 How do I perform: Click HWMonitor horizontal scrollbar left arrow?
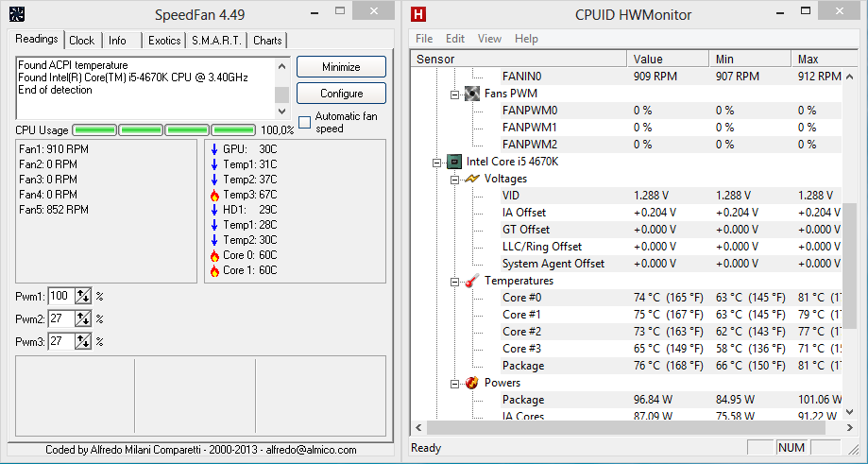point(418,428)
